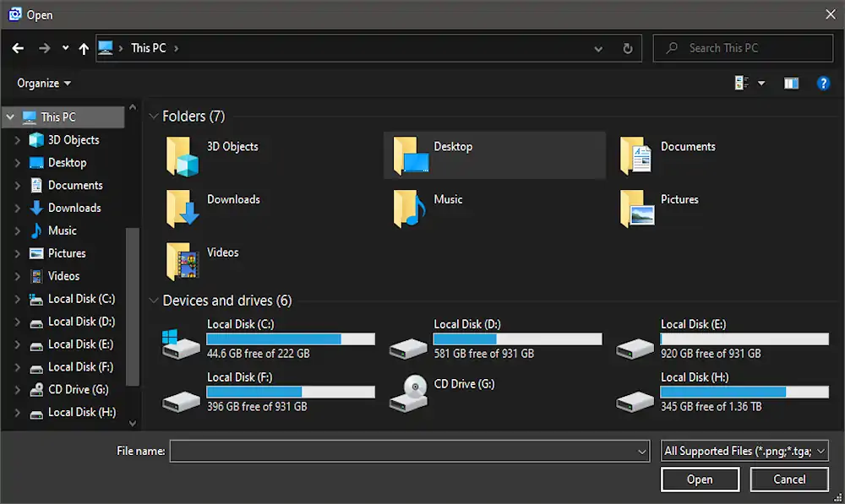This screenshot has width=845, height=504.
Task: Click the Local Disk (F:) usage bar
Action: (291, 392)
